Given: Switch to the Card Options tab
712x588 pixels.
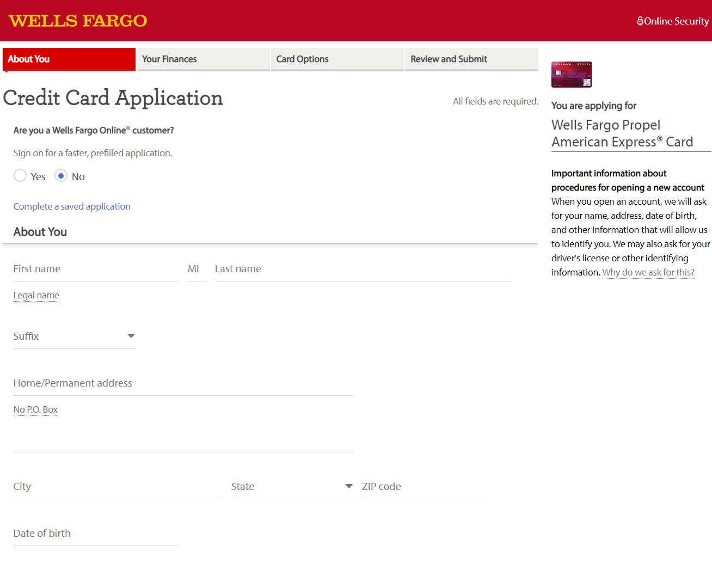Looking at the screenshot, I should [x=336, y=59].
